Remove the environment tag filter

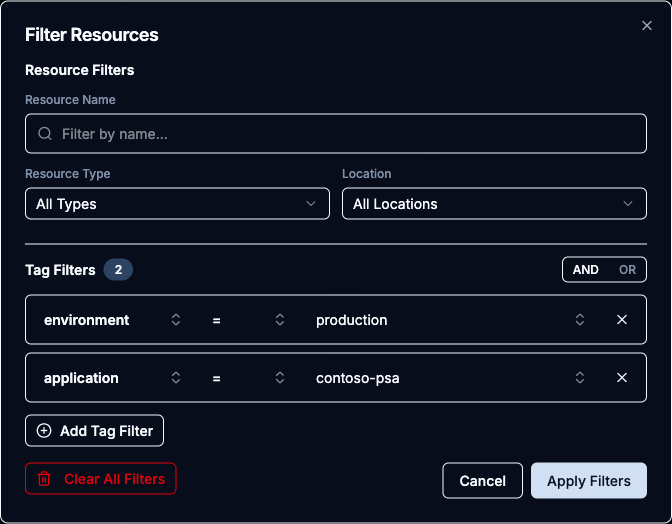tap(622, 320)
